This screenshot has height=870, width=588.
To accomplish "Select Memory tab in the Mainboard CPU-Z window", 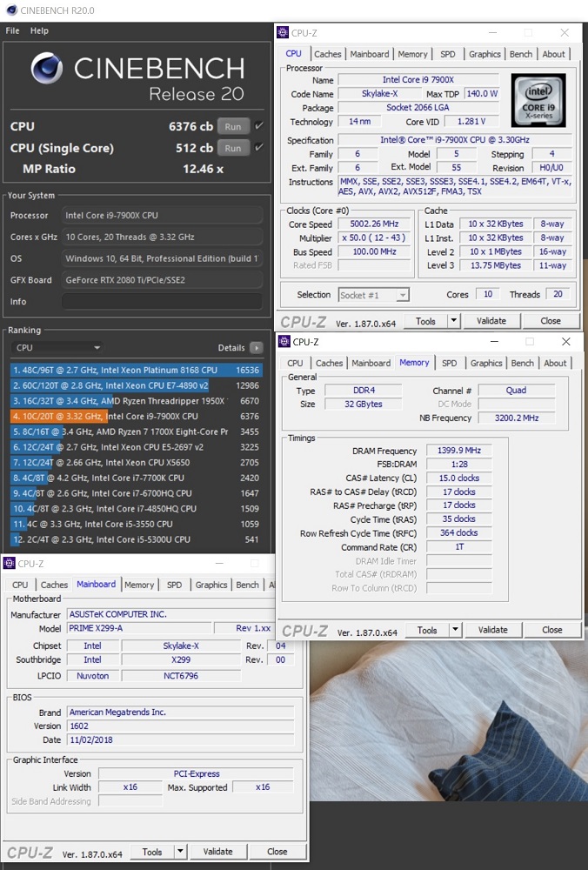I will [x=139, y=585].
